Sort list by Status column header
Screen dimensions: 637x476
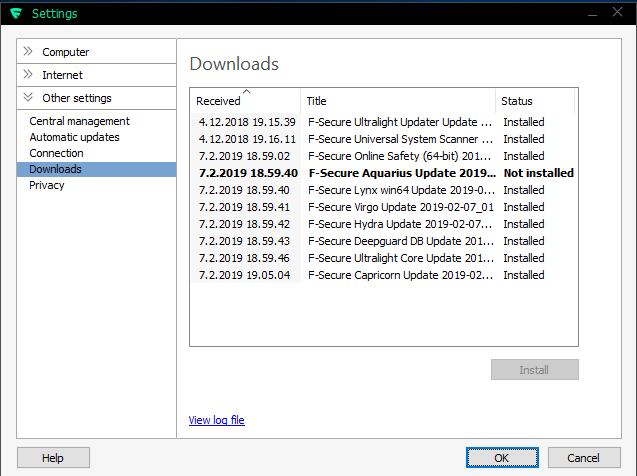(x=535, y=101)
